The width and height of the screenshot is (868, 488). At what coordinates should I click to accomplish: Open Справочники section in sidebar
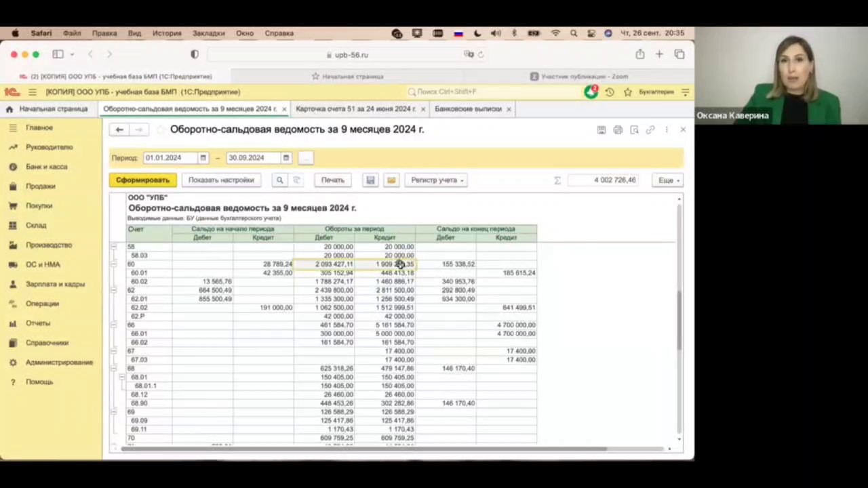(x=47, y=343)
